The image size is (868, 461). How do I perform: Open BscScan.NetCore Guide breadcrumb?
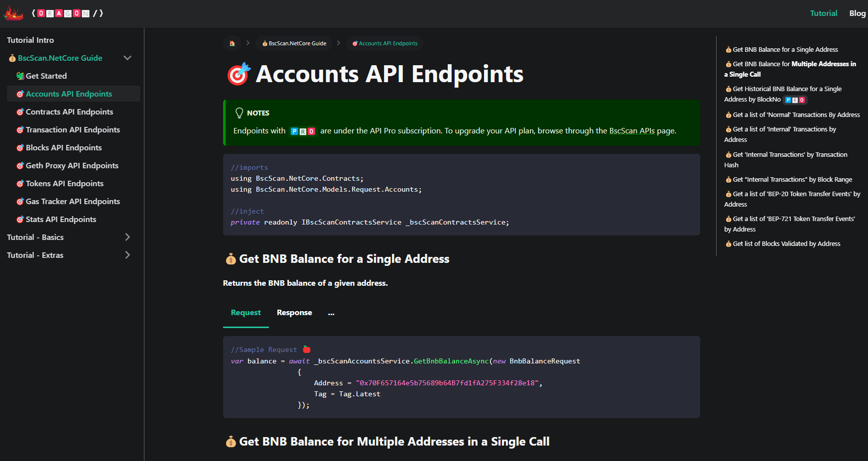pyautogui.click(x=294, y=43)
